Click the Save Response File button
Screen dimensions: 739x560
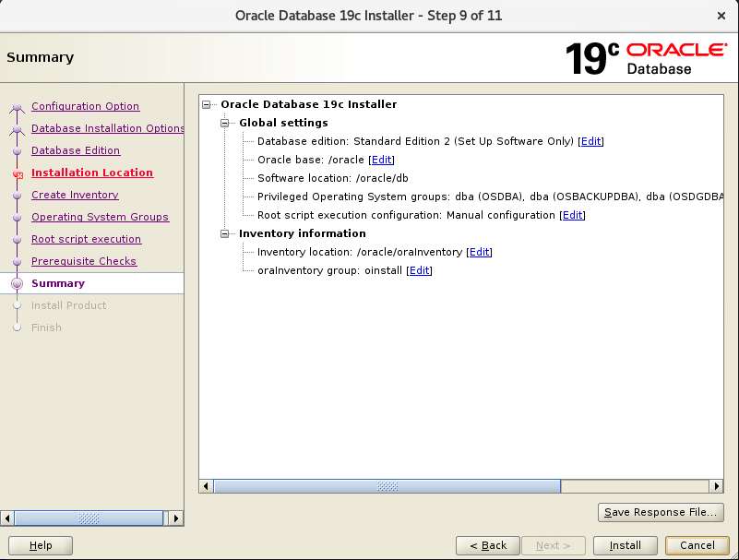[661, 512]
